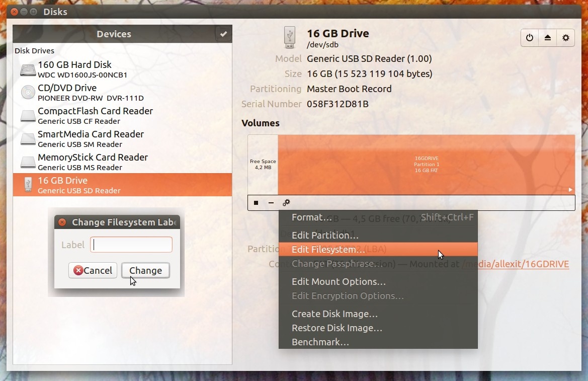Select PIONEER DVD-RW DVR-111D row
The image size is (588, 381).
122,92
